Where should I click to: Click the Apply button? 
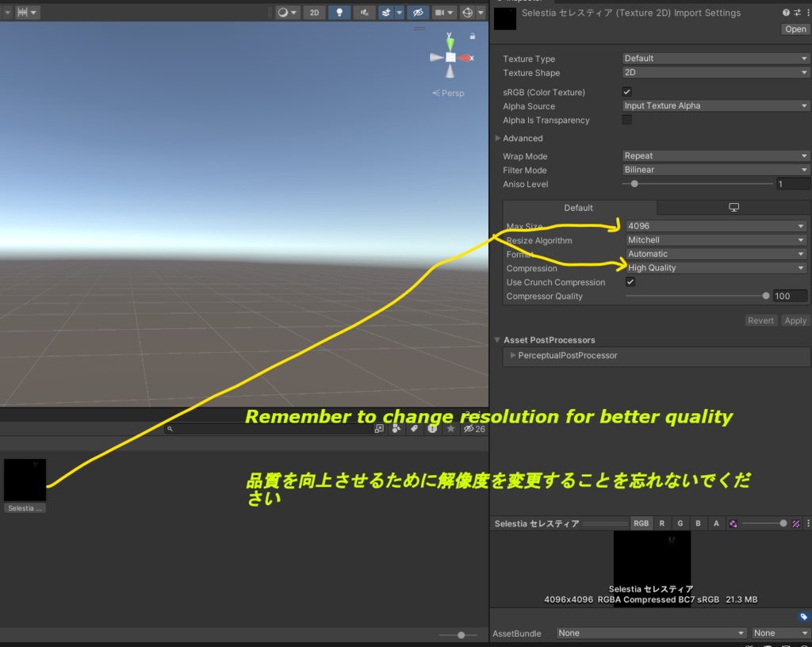[x=795, y=320]
